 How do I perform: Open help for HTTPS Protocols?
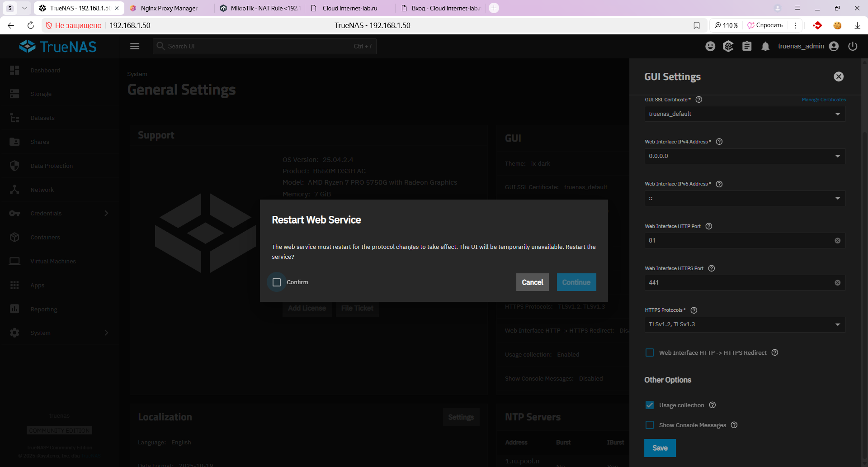click(694, 310)
